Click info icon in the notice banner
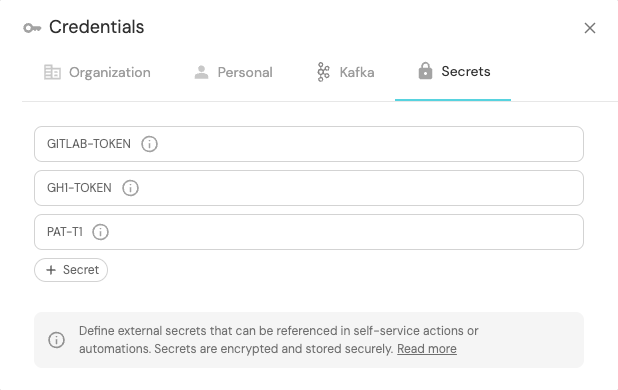 (x=56, y=340)
